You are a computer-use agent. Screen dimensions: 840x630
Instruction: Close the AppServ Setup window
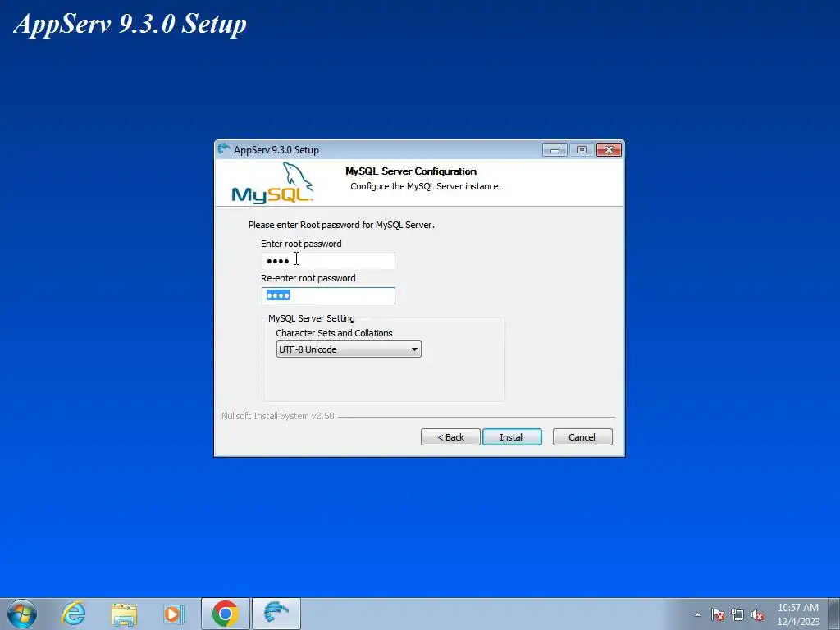pyautogui.click(x=609, y=150)
